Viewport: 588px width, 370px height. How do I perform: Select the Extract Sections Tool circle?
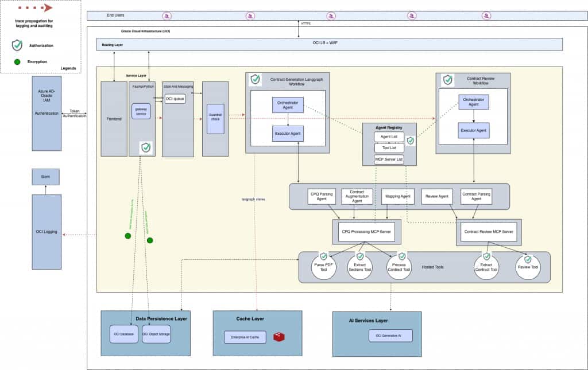tap(360, 267)
